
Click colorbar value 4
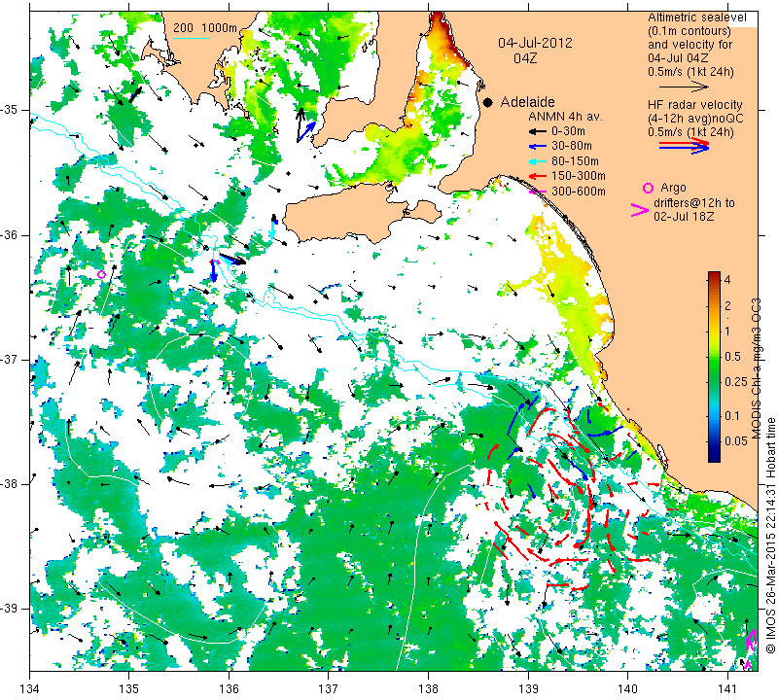coord(727,280)
